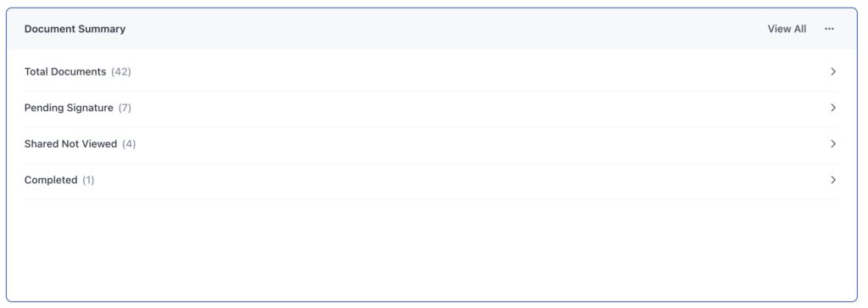Open the Completed label
This screenshot has width=868, height=308.
[x=51, y=180]
